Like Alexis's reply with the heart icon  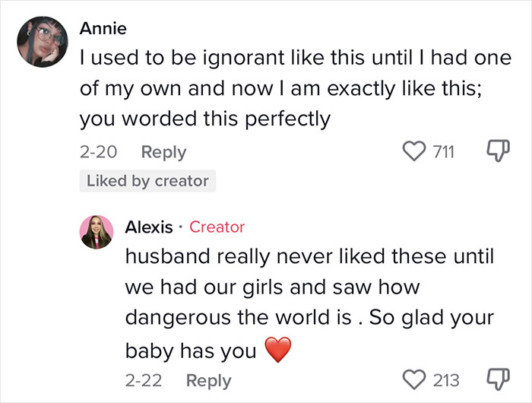pos(416,380)
